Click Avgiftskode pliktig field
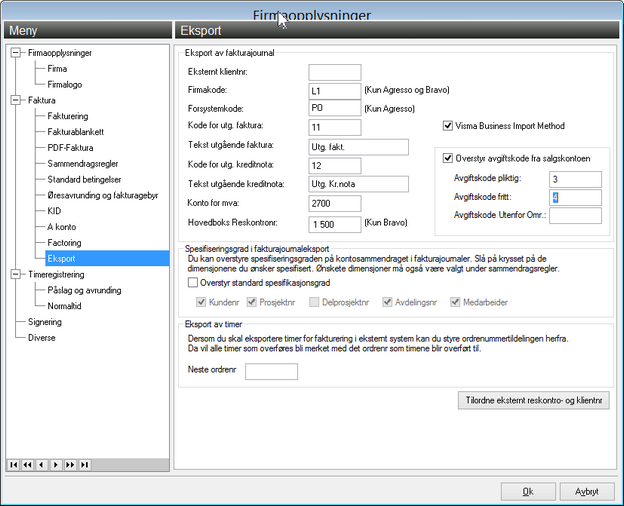Viewport: 624px width, 506px height. pos(575,180)
